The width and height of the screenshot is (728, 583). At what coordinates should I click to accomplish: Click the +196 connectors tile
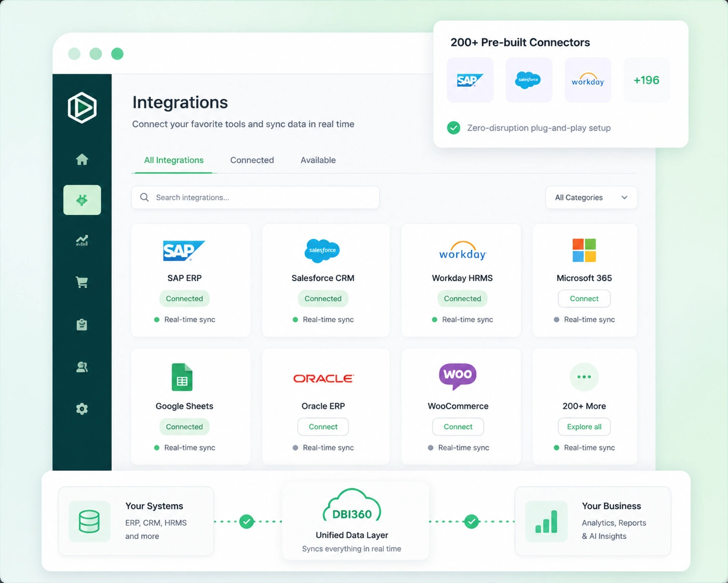pos(646,80)
